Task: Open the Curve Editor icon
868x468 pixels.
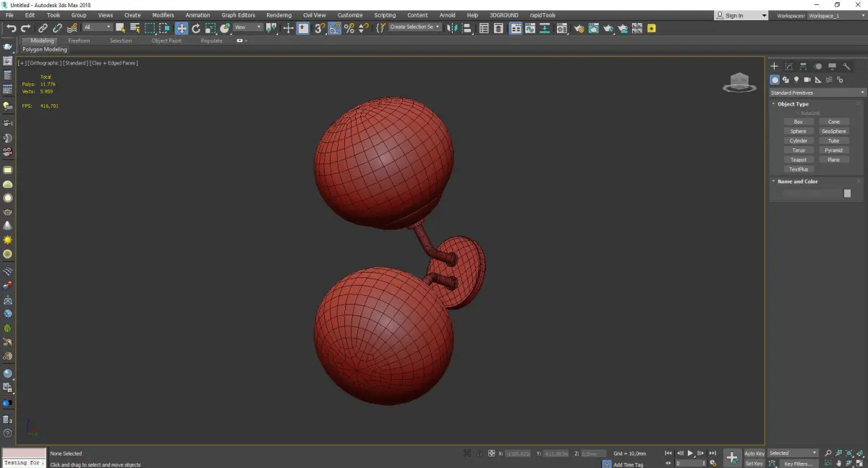Action: (x=530, y=28)
